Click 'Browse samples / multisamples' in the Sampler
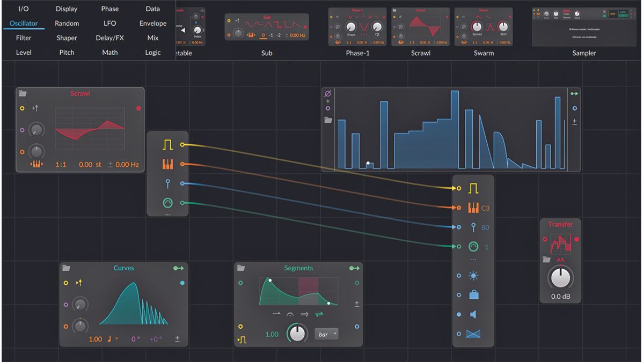The height and width of the screenshot is (362, 644). pyautogui.click(x=584, y=29)
